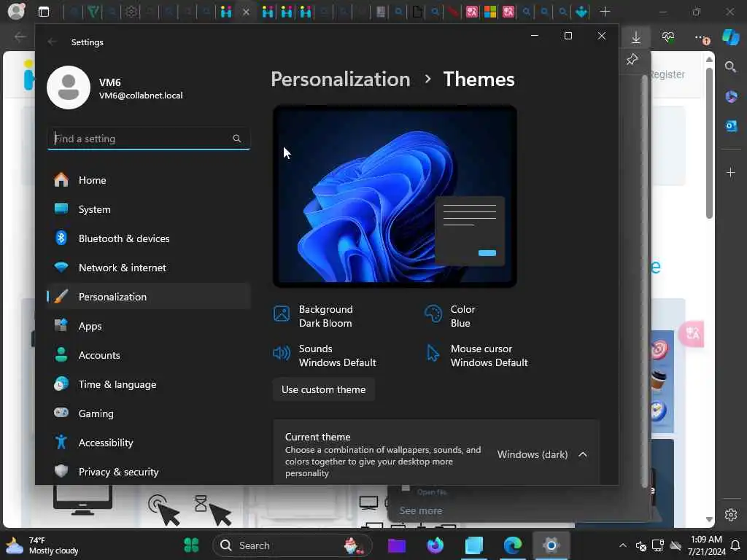Show hidden system tray icons chevron
This screenshot has height=560, width=747.
click(x=623, y=545)
